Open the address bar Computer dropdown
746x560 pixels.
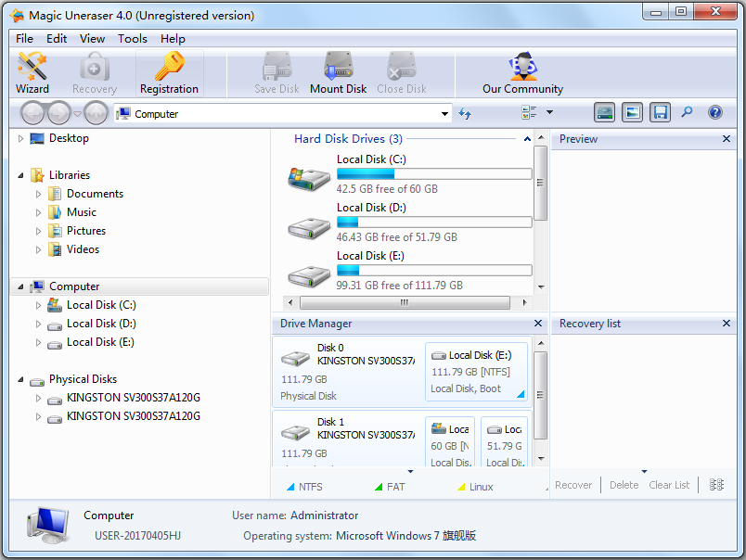444,114
